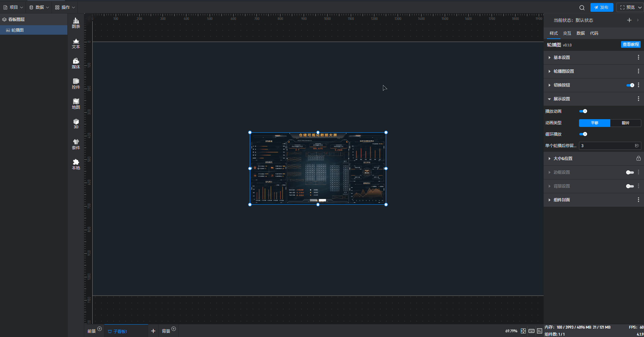Turn off the 循环播放 toggle
Viewport: 644px width, 337px height.
(583, 134)
